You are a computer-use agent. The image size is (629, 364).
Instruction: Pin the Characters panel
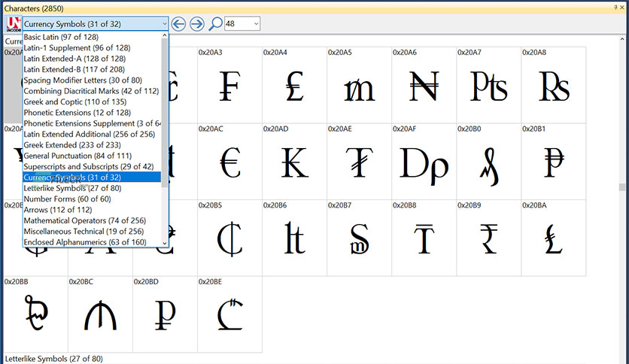coord(615,8)
